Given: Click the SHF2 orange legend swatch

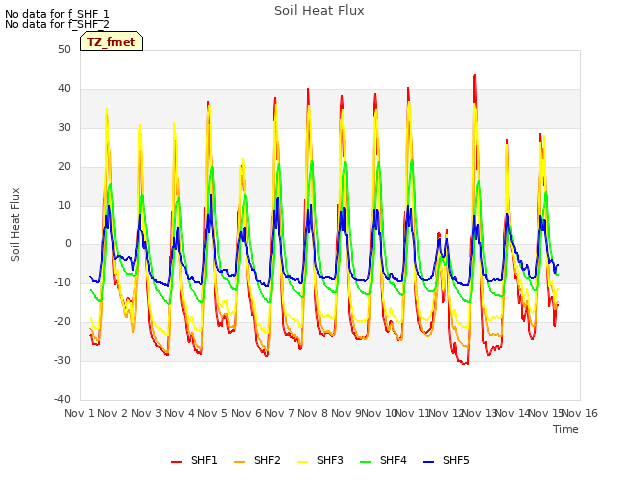Looking at the screenshot, I should [x=240, y=462].
